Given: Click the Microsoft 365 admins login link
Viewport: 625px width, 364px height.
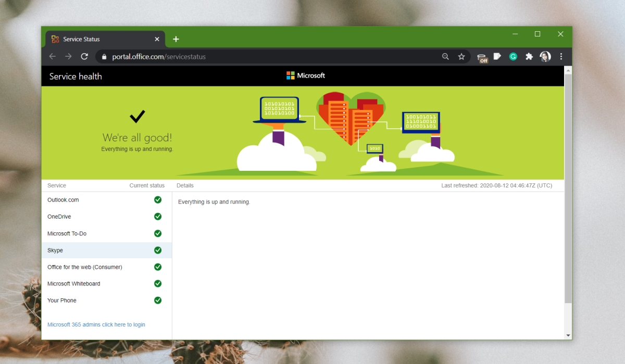Looking at the screenshot, I should (96, 324).
